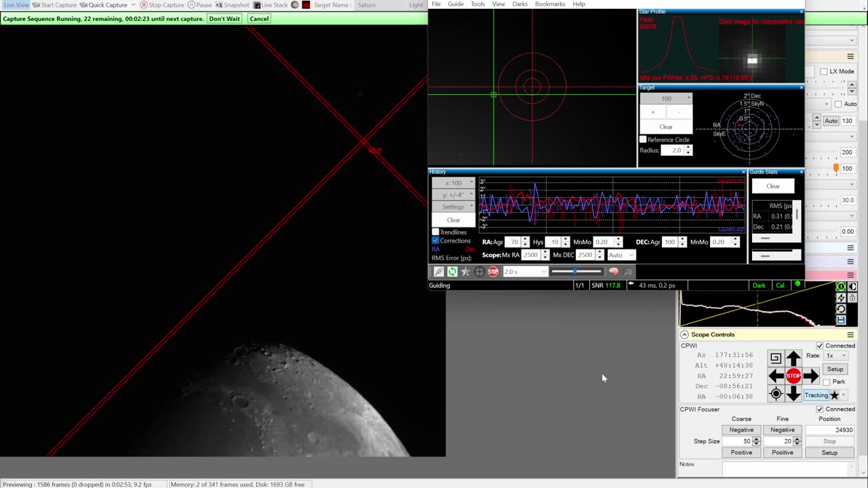Click PHD2 begin guiding crosshair icon

pos(479,272)
